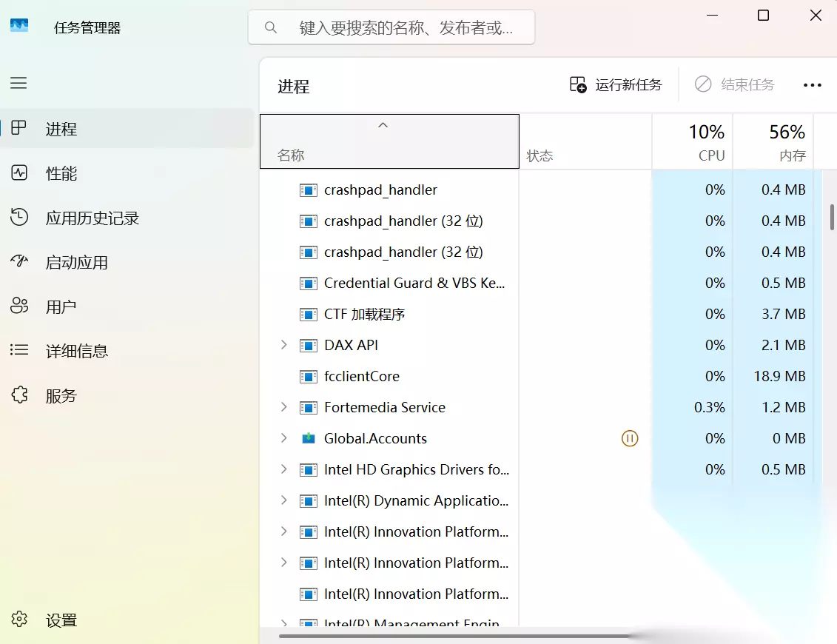This screenshot has height=644, width=837.
Task: Sort by the 状态 status column
Action: coord(585,141)
